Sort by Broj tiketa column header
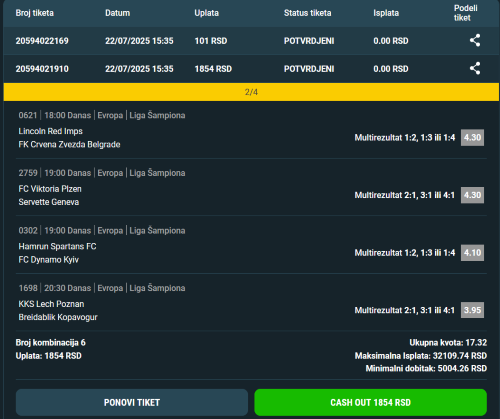The width and height of the screenshot is (500, 419). pyautogui.click(x=35, y=13)
